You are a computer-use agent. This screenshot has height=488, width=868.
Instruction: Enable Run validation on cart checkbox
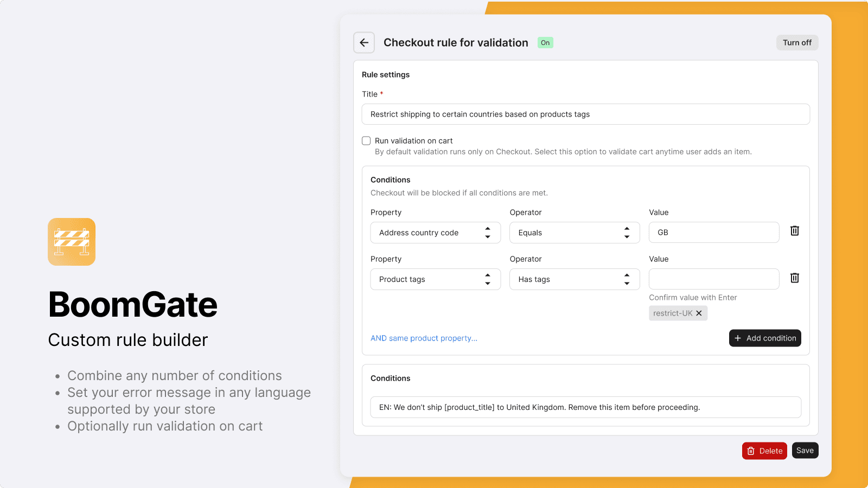pos(366,141)
